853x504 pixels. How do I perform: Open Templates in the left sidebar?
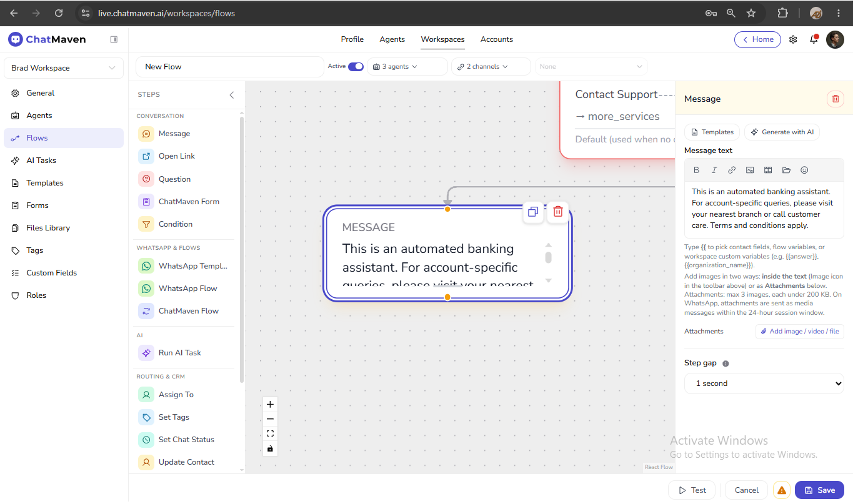tap(64, 183)
